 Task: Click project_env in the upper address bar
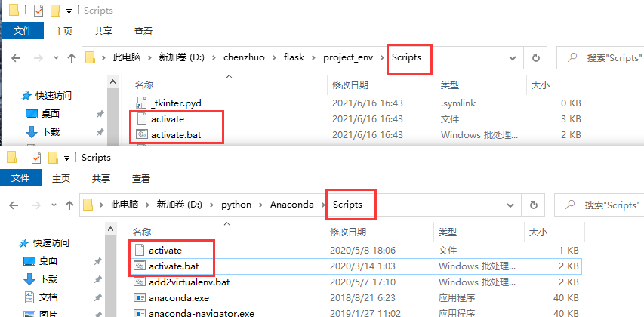(348, 57)
